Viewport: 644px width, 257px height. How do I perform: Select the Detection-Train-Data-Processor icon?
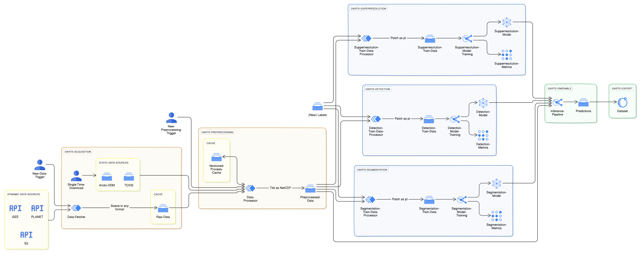coord(376,119)
